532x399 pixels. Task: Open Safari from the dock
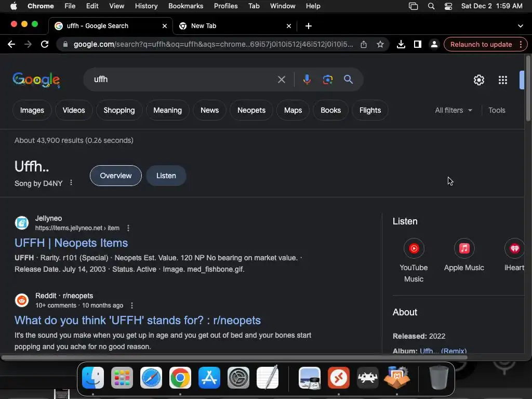pyautogui.click(x=151, y=378)
